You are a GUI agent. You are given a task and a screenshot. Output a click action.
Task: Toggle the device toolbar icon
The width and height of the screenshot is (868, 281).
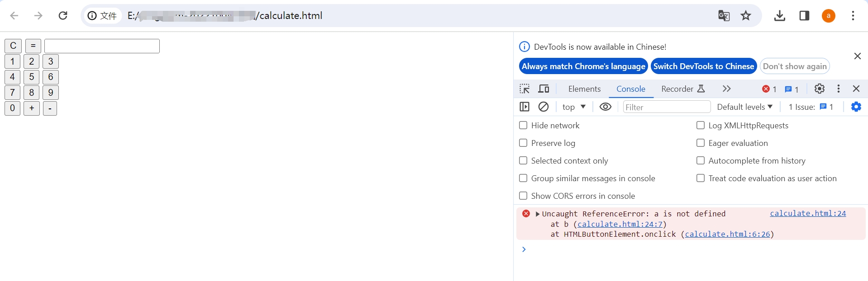(x=544, y=89)
